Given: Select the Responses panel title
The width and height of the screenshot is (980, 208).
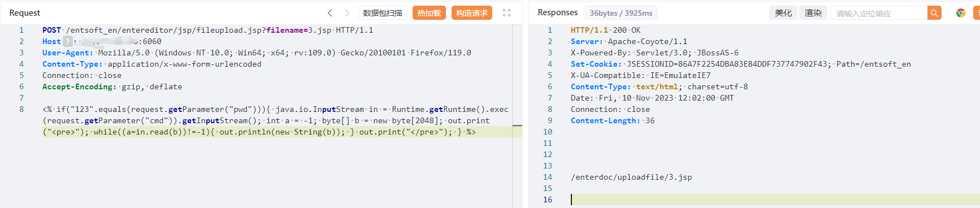Looking at the screenshot, I should pyautogui.click(x=558, y=12).
